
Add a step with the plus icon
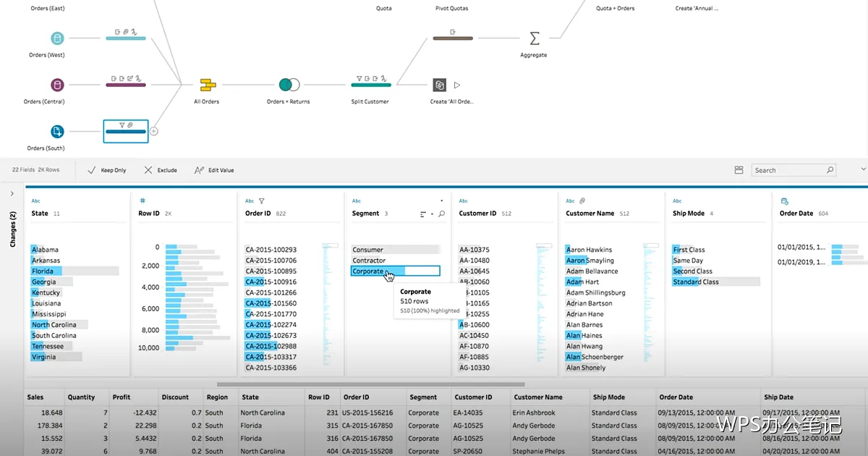point(153,132)
